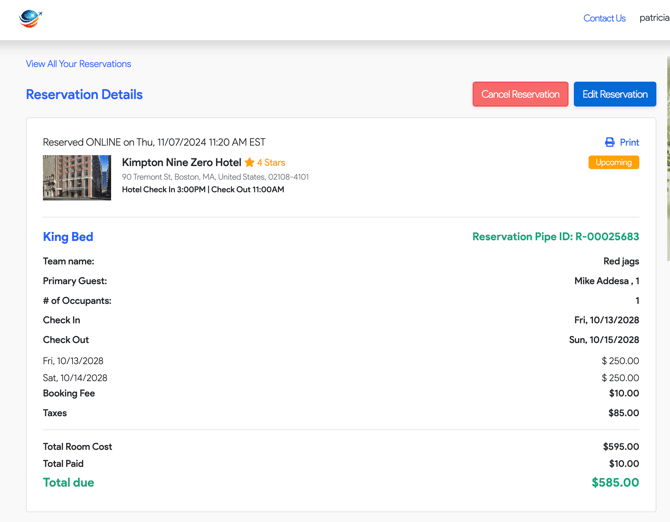Open the Contact Us link
The width and height of the screenshot is (670, 522).
click(x=604, y=18)
